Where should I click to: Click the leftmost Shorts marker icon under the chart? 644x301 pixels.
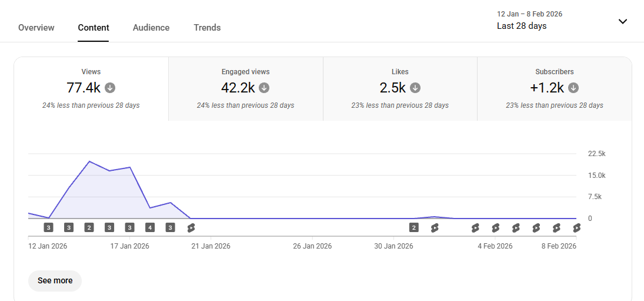(191, 227)
